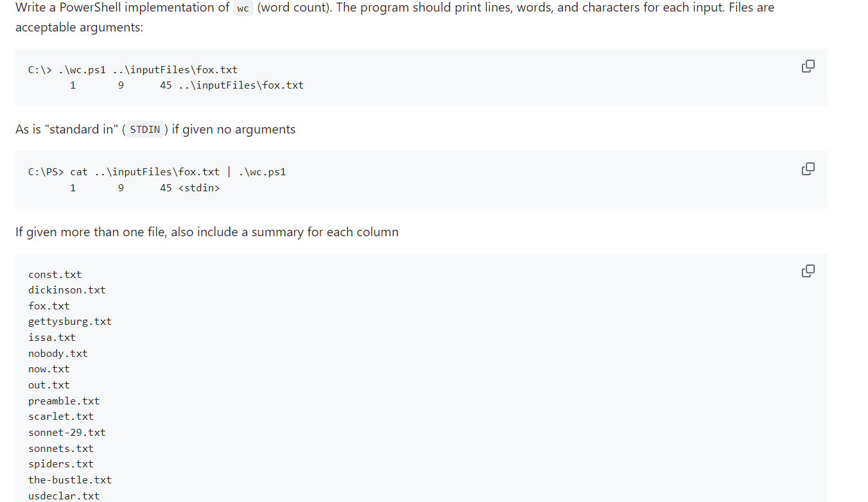This screenshot has width=868, height=502.
Task: Click the <stdin> text in the second example
Action: pyautogui.click(x=198, y=187)
